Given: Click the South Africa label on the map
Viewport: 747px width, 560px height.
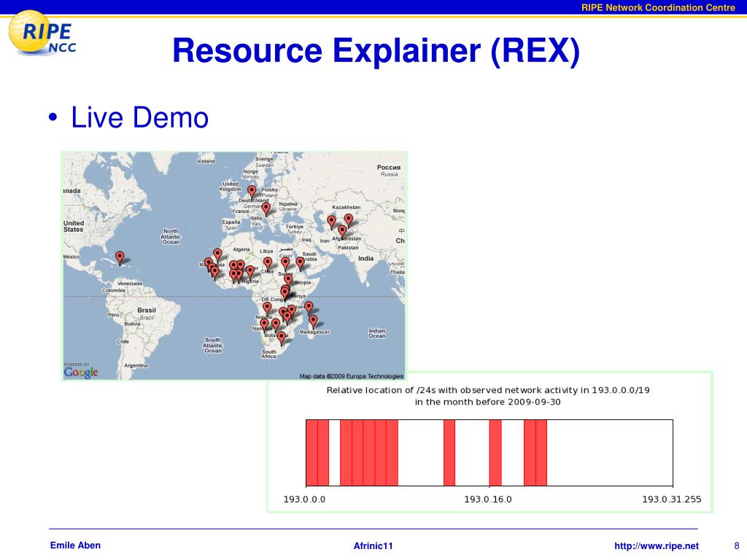Looking at the screenshot, I should click(268, 354).
